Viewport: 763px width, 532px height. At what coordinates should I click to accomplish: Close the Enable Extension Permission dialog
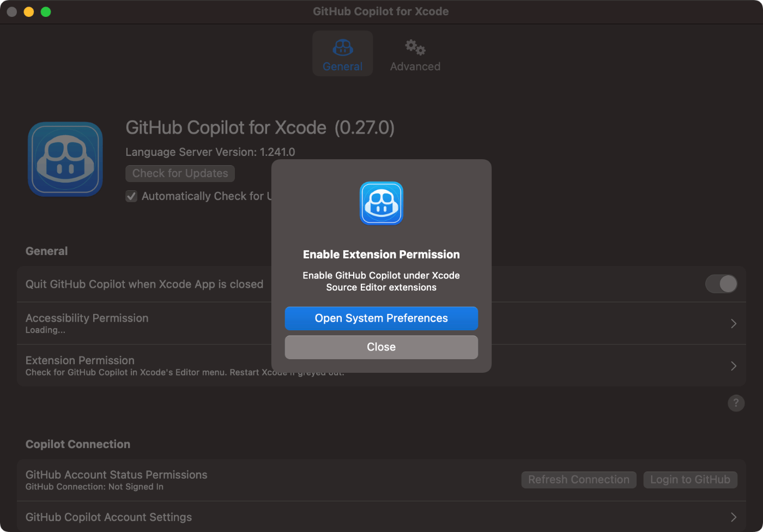point(381,347)
